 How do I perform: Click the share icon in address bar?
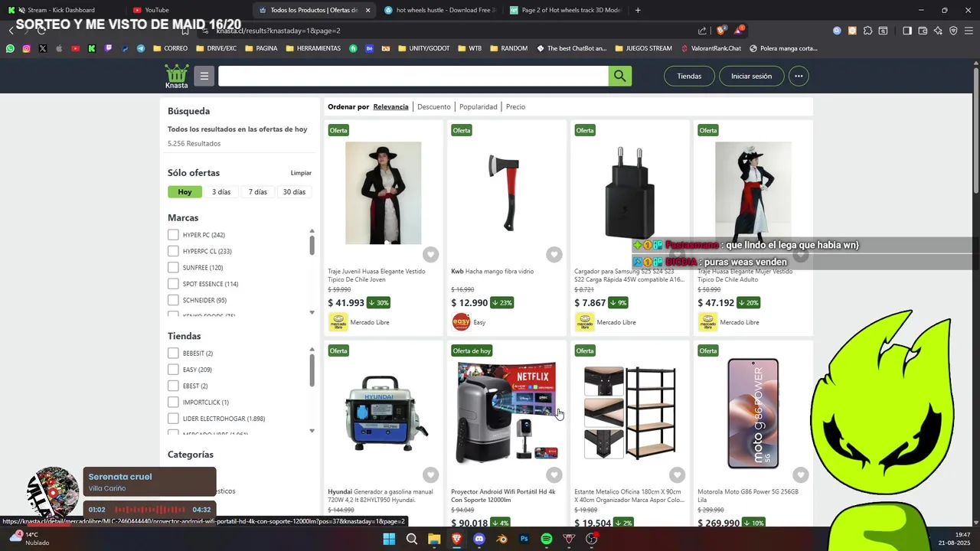[702, 31]
